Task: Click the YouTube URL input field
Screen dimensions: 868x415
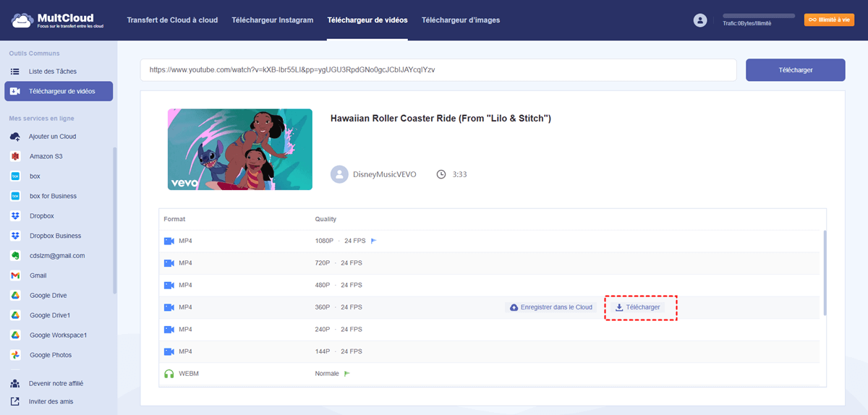Action: pos(438,70)
